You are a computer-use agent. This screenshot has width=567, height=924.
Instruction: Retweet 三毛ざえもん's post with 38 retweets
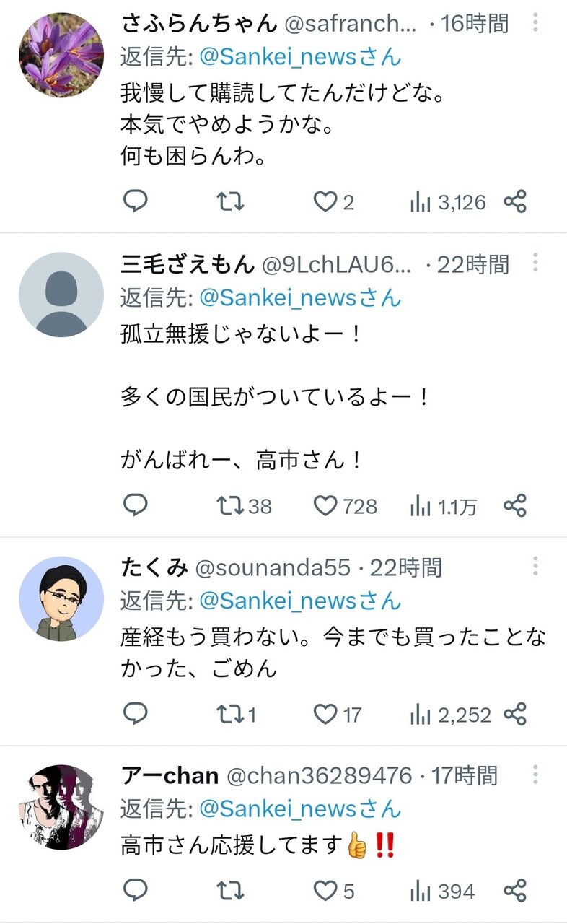(231, 506)
